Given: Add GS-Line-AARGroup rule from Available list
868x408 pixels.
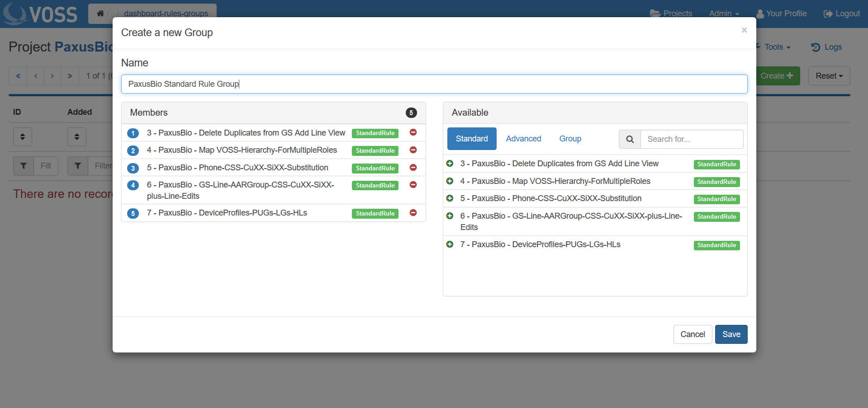Looking at the screenshot, I should pos(450,216).
